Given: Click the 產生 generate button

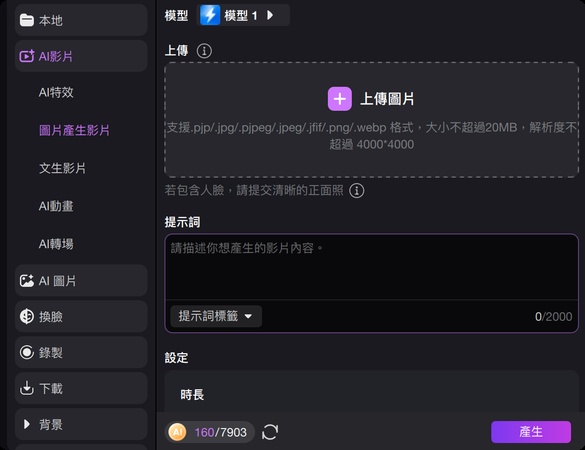Looking at the screenshot, I should (x=531, y=432).
